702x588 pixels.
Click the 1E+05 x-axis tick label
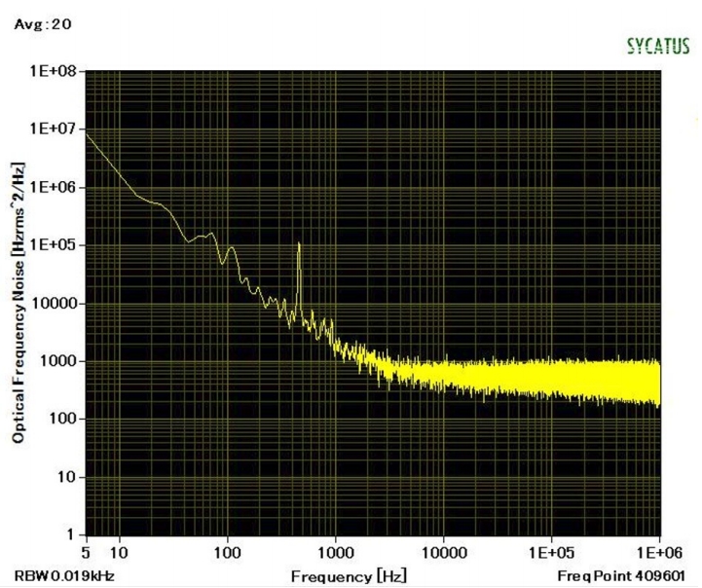551,550
